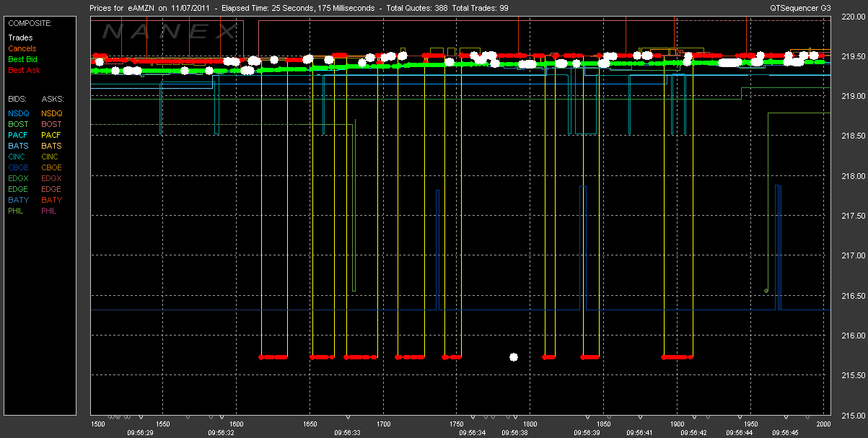Screen dimensions: 868x438
Task: Click sequence number 1500 on the axis
Action: [x=98, y=424]
